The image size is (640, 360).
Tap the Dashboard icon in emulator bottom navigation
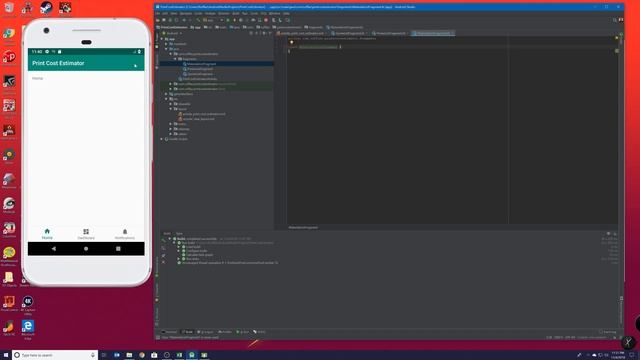click(x=86, y=234)
